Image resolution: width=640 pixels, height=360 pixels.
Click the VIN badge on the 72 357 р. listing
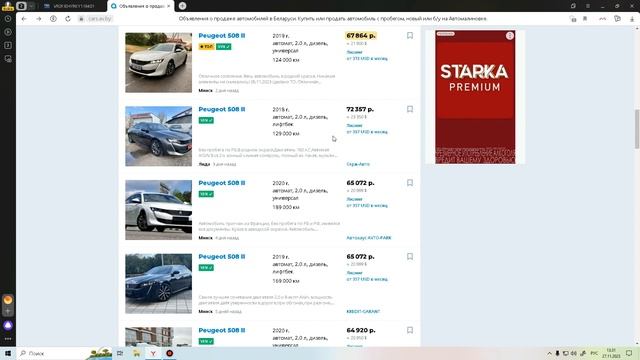[206, 120]
